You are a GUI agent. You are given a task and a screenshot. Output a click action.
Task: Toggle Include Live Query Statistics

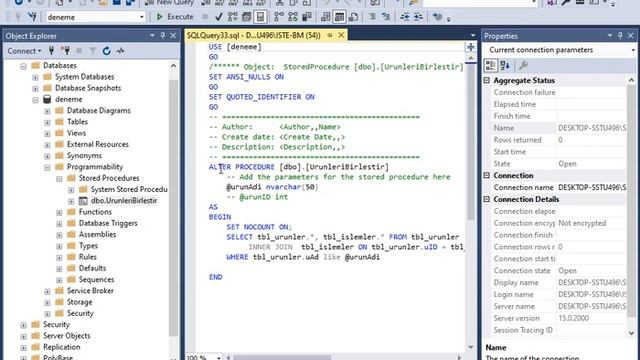(293, 17)
